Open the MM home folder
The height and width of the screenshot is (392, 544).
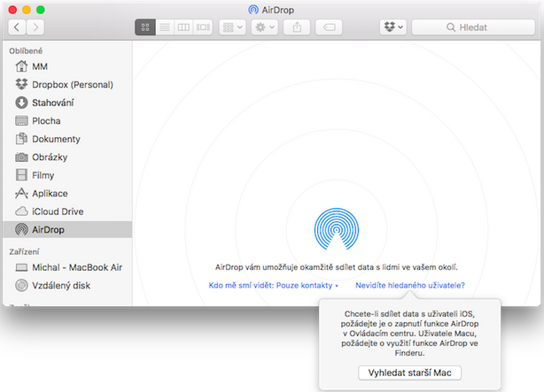point(67,66)
